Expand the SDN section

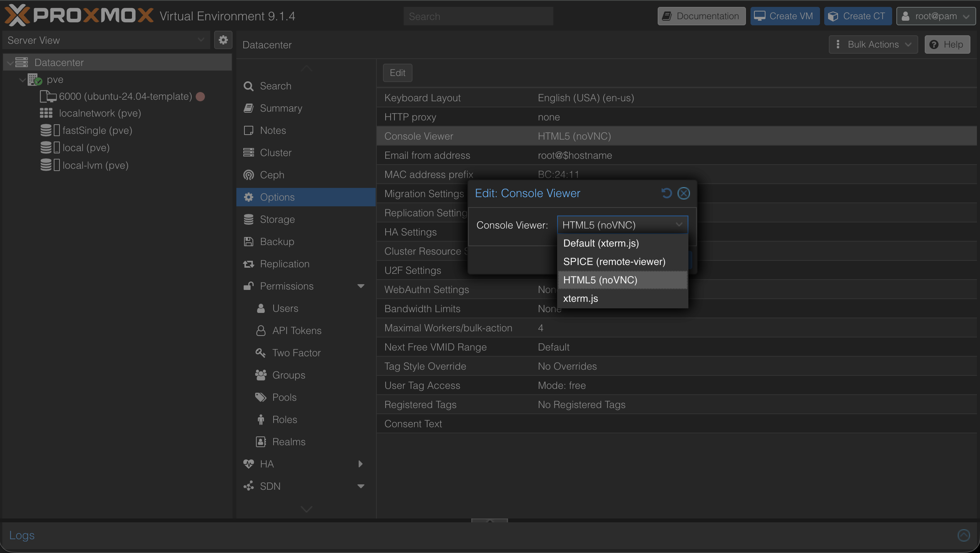(360, 486)
